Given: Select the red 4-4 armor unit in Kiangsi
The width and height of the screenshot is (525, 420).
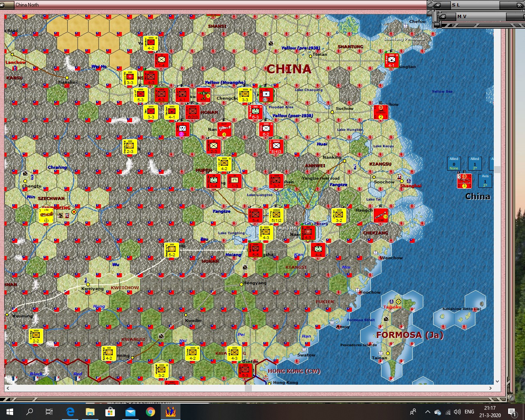Looking at the screenshot, I should point(318,250).
